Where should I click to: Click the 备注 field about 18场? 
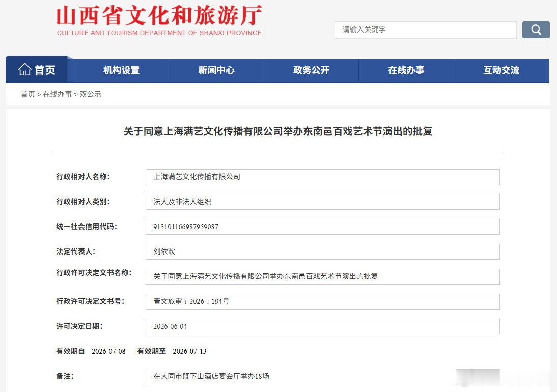pyautogui.click(x=323, y=376)
